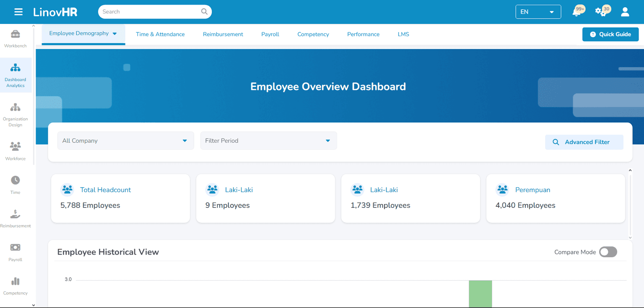Open the All Company dropdown

126,141
